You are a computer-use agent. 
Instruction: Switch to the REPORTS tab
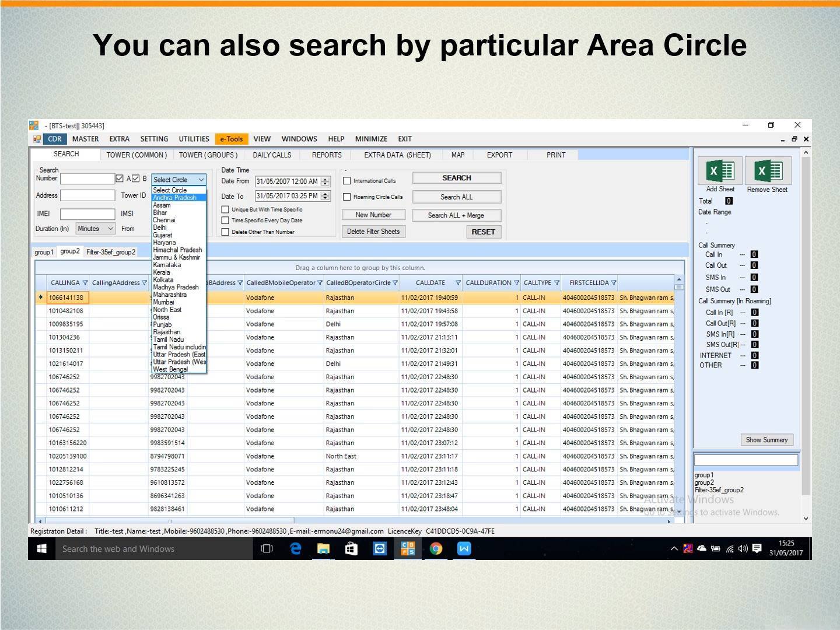pyautogui.click(x=327, y=155)
